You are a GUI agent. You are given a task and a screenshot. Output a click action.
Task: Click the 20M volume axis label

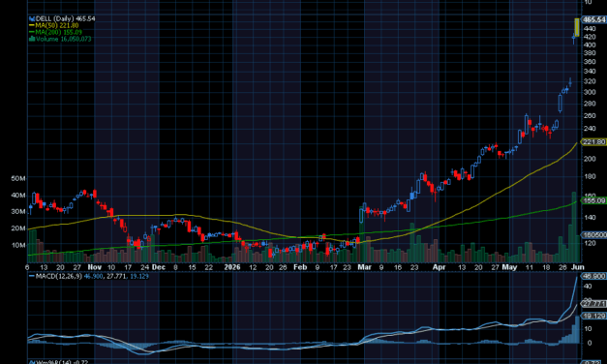[x=18, y=228]
